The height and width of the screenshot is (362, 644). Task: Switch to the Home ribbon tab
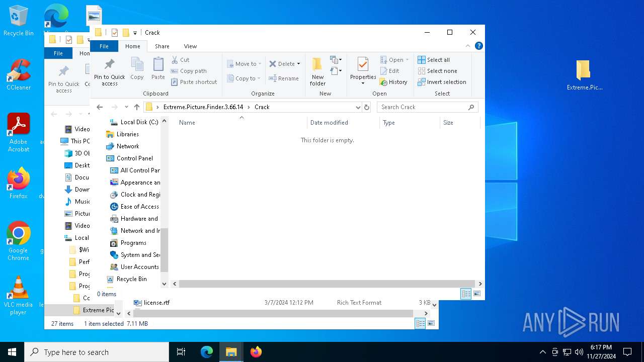point(133,46)
